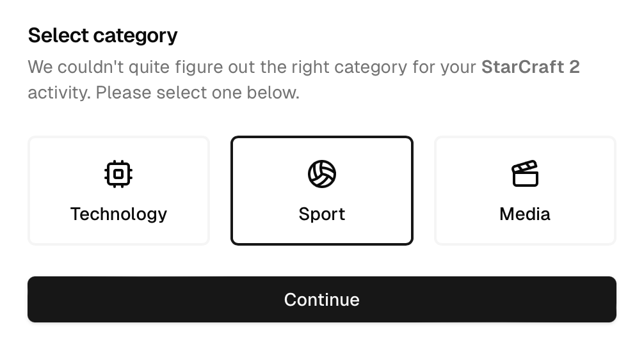Click the Media text label
Viewport: 644px width, 348px height.
tap(525, 214)
